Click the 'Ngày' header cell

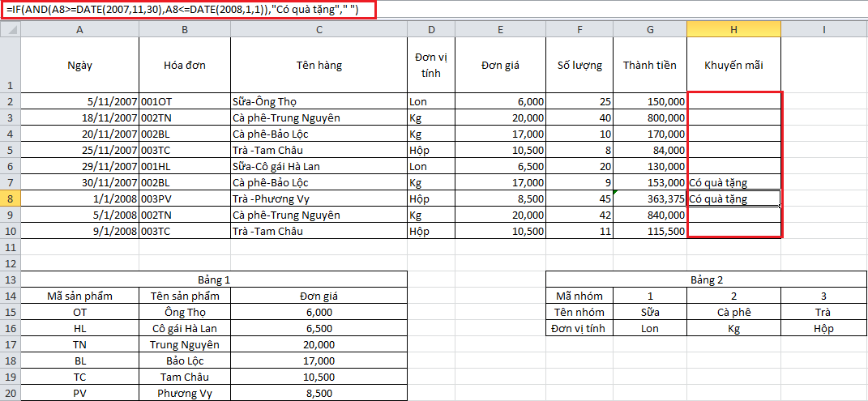[x=79, y=65]
